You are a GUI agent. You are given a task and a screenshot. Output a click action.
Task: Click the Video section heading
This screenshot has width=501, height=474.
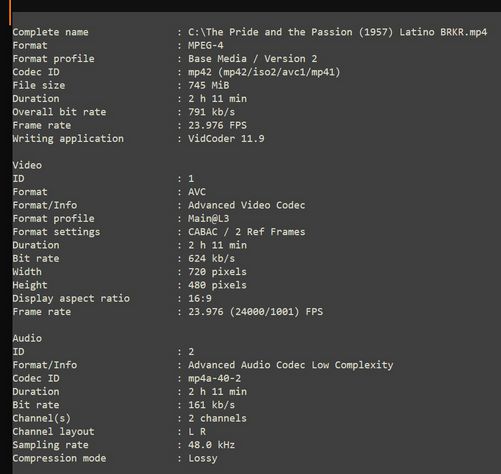point(27,165)
